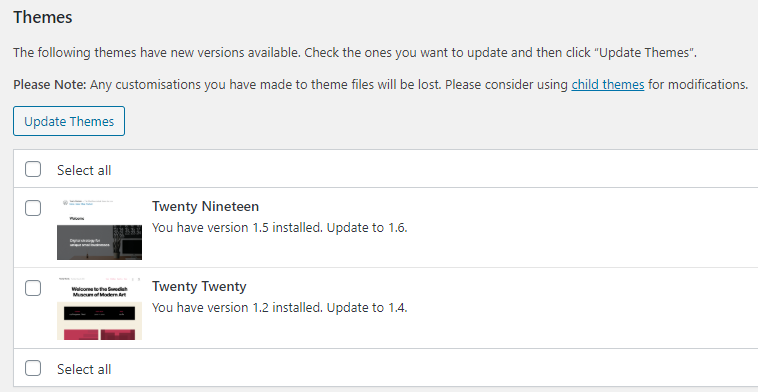Click the Twenty Twenty theme title

coord(199,286)
